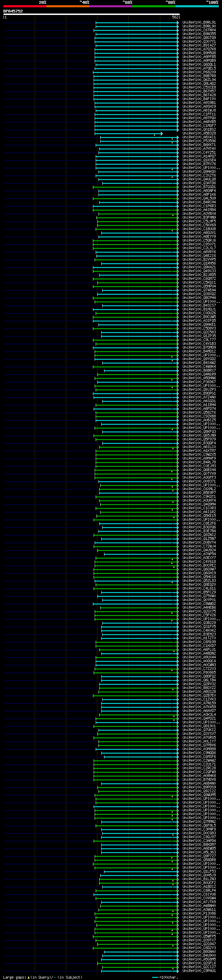
Task: Select hit label UniRef100_Q1RH56
Action: (x=199, y=264)
